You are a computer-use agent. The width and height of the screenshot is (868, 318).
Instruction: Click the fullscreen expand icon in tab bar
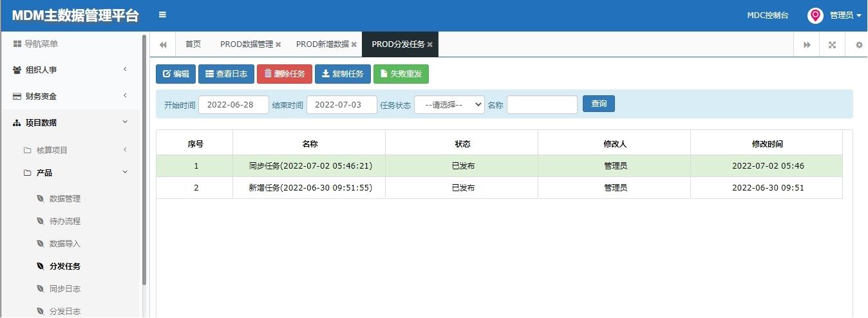pos(832,44)
